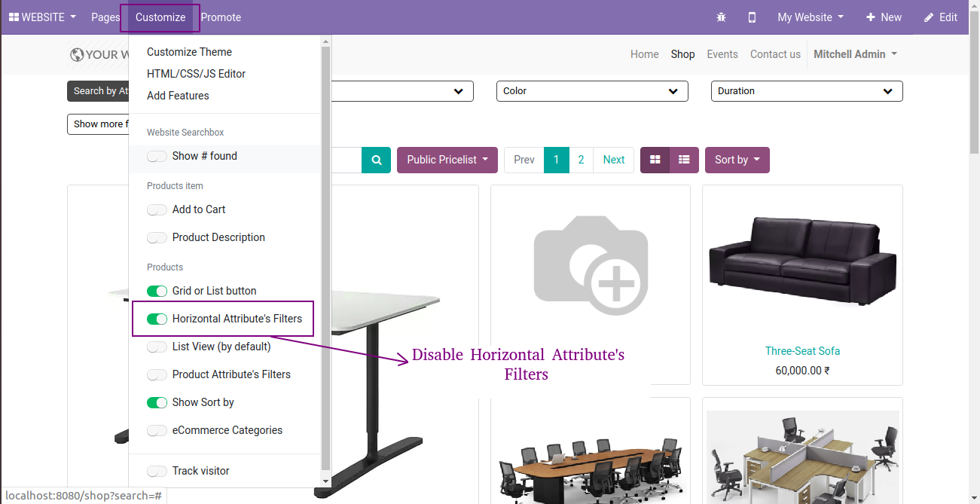The image size is (980, 504).
Task: Go to Prev page of products
Action: (524, 160)
